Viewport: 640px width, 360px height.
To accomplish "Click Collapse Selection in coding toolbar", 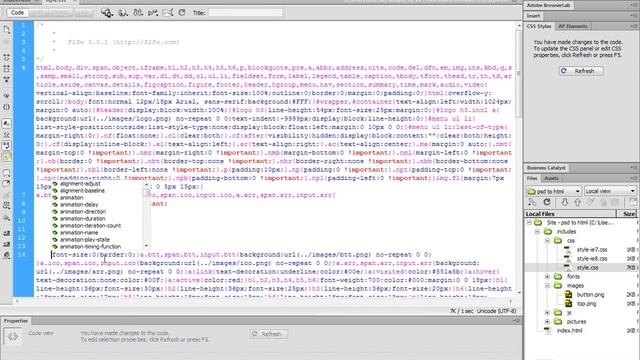I will pyautogui.click(x=7, y=69).
